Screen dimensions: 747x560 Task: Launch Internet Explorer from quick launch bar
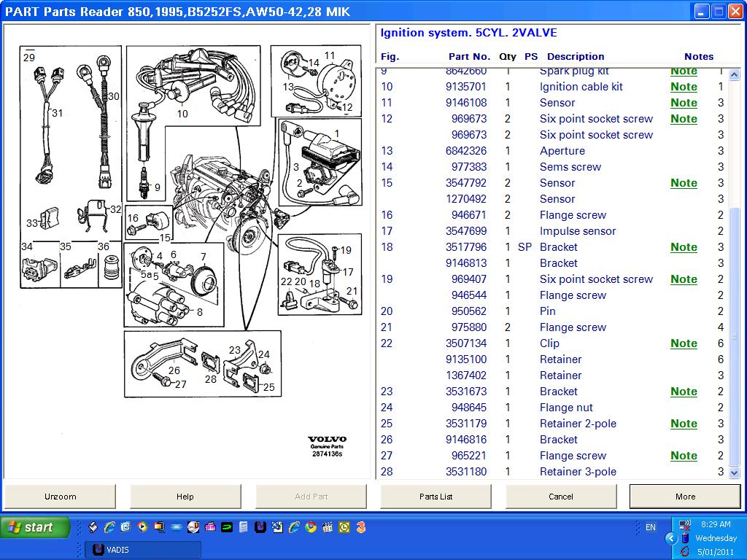[x=109, y=526]
